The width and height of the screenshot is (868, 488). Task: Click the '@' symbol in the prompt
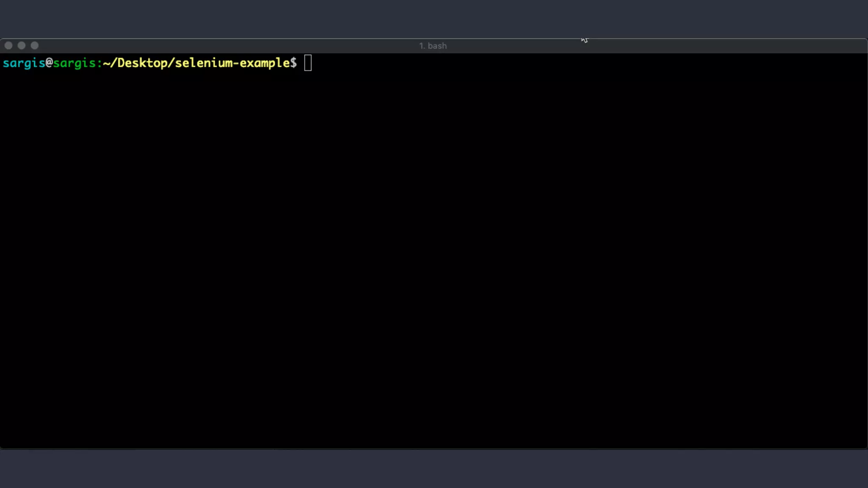(49, 63)
